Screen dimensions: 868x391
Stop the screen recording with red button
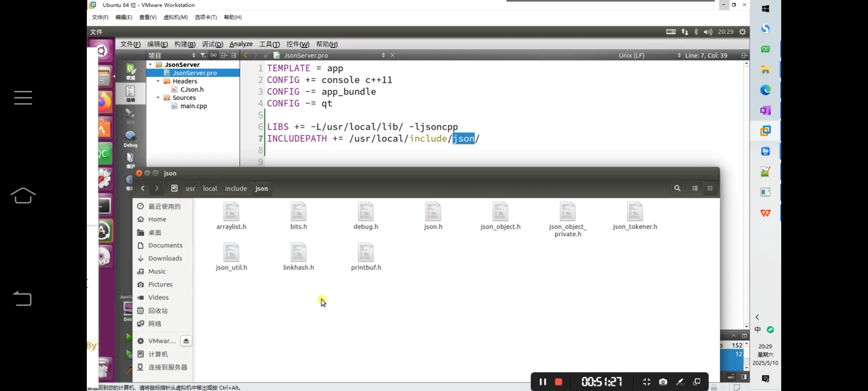[x=558, y=382]
